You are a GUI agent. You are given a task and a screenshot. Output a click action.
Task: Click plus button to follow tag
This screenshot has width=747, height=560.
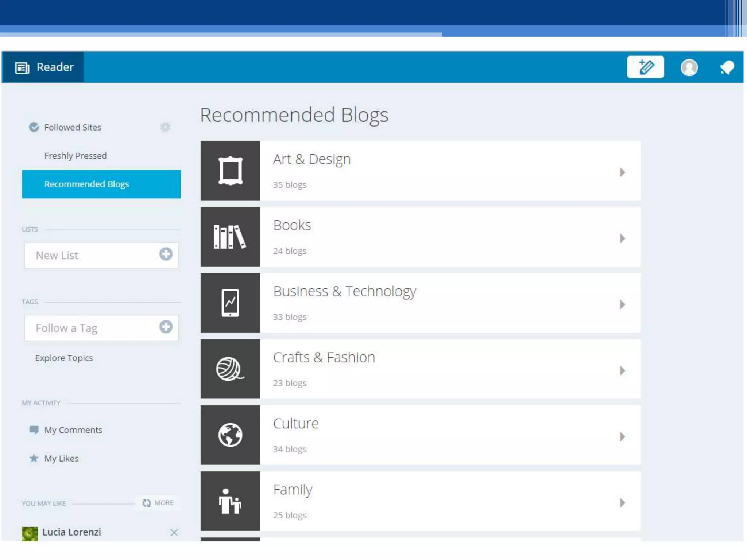click(x=166, y=327)
